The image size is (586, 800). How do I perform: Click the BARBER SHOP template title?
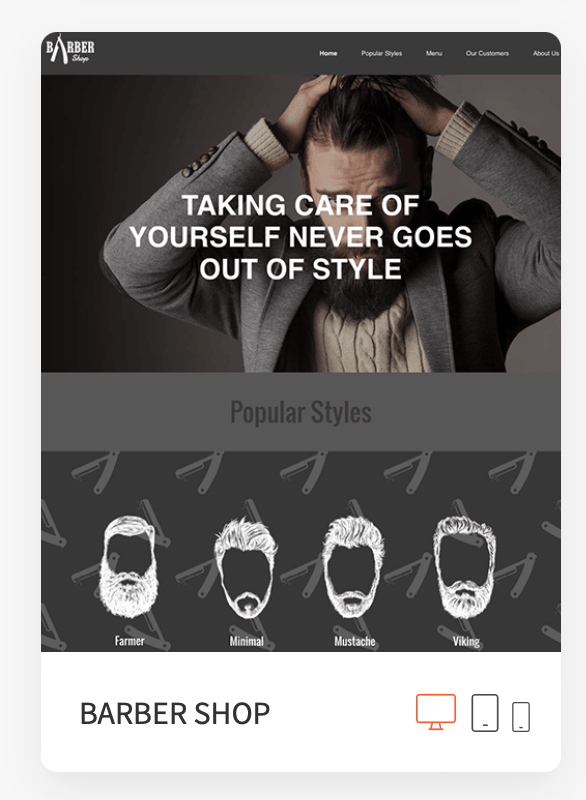click(174, 713)
